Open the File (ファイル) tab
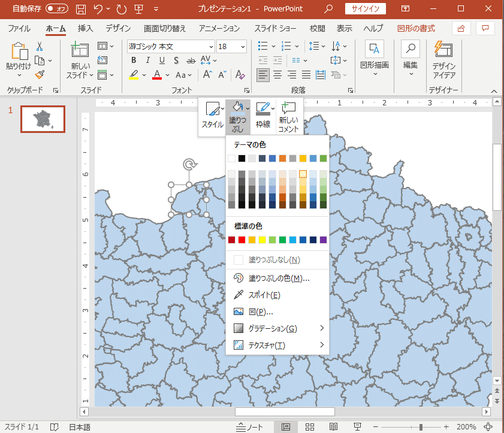Screen dimensions: 504x433 coord(19,29)
